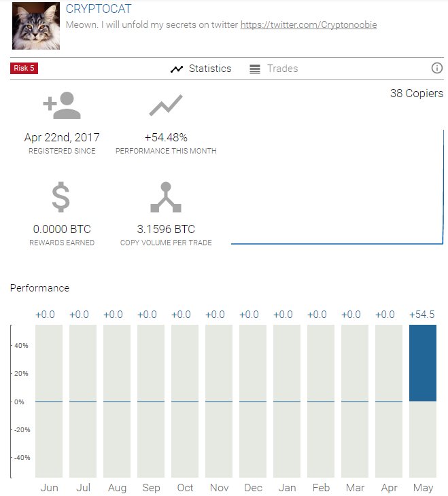
Task: Click the 0% axis label
Action: point(19,402)
